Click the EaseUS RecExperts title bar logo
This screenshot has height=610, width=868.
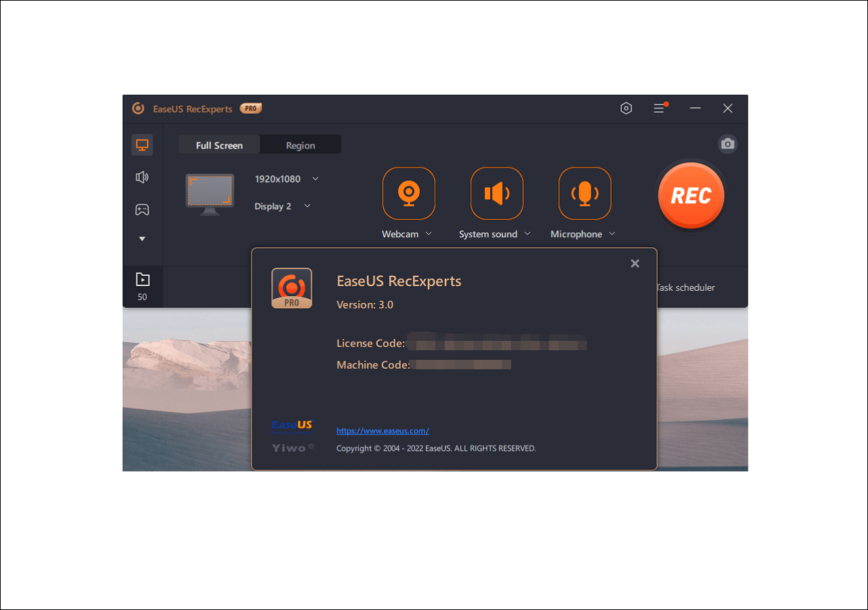tap(138, 108)
